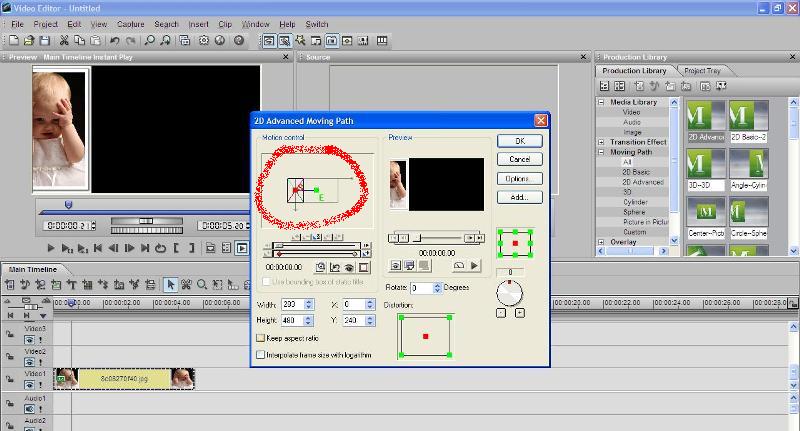
Task: Select the arrow selection tool in timeline
Action: pos(170,285)
